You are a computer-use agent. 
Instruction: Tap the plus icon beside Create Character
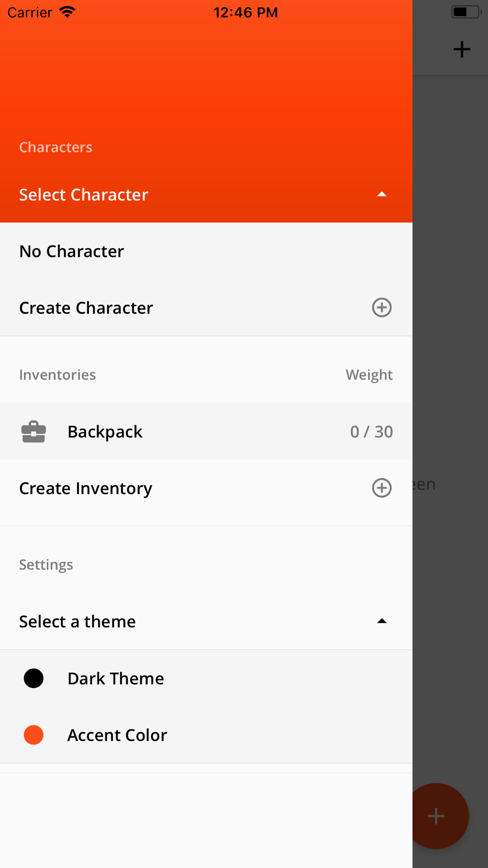(x=382, y=308)
